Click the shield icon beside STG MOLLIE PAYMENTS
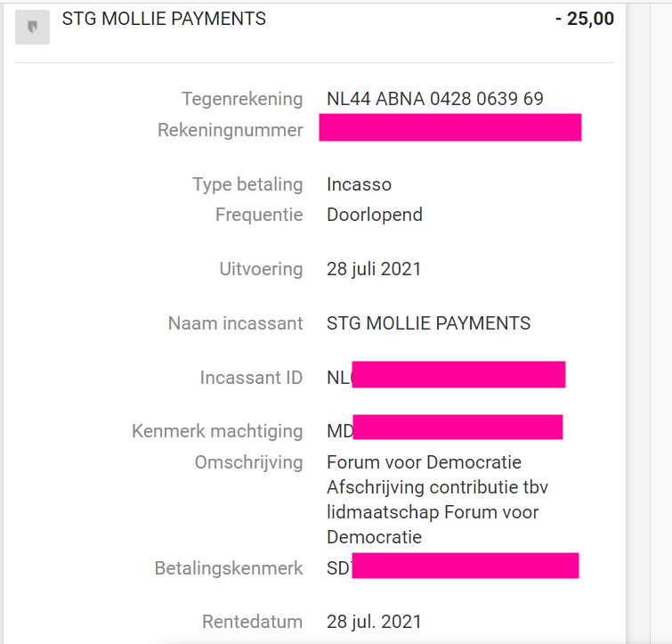The width and height of the screenshot is (672, 644). 33,28
